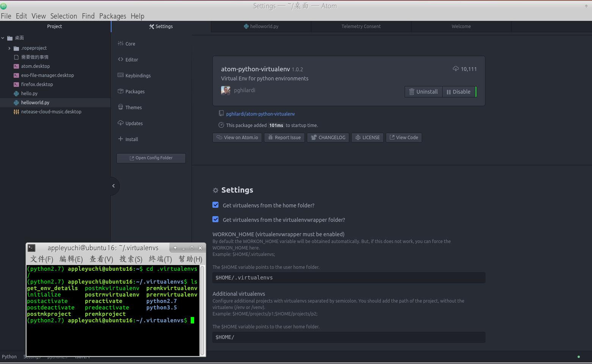Collapse the 桌面 project root folder
Viewport: 592px width, 364px height.
(3, 38)
